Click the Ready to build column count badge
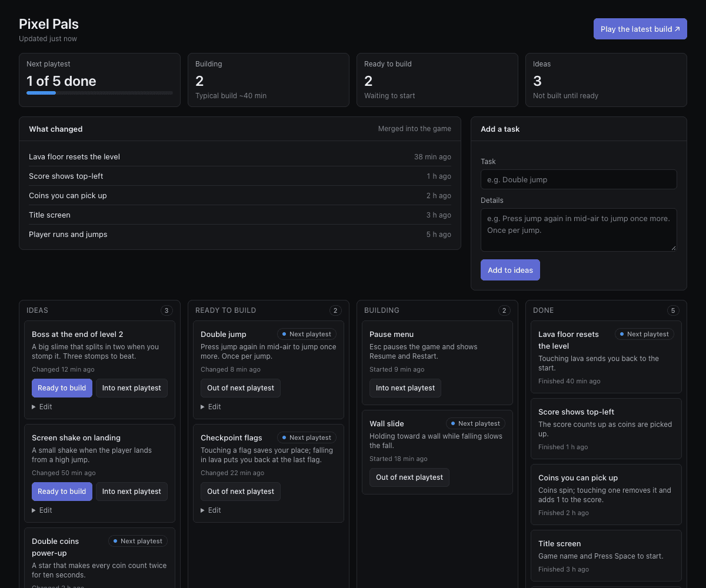The height and width of the screenshot is (588, 706). pyautogui.click(x=335, y=310)
